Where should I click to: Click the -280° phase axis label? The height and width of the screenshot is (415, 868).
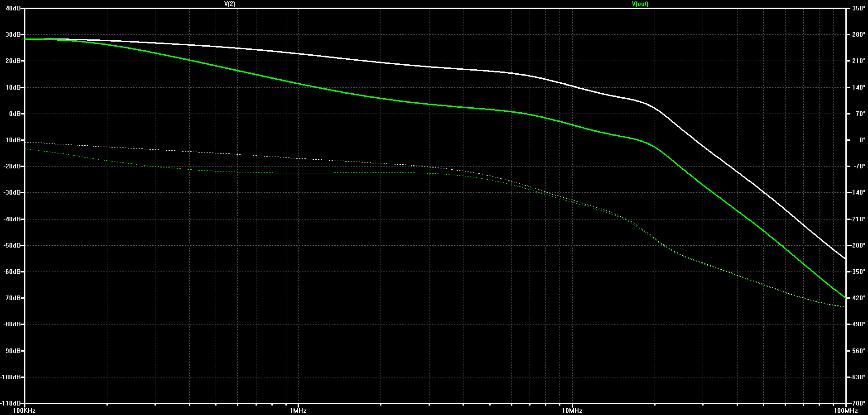tap(857, 245)
